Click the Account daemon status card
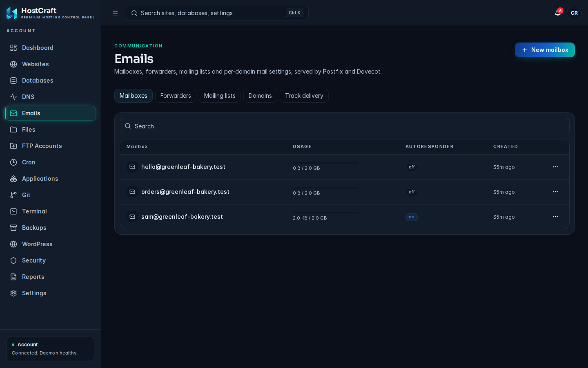The image size is (588, 368). 50,349
